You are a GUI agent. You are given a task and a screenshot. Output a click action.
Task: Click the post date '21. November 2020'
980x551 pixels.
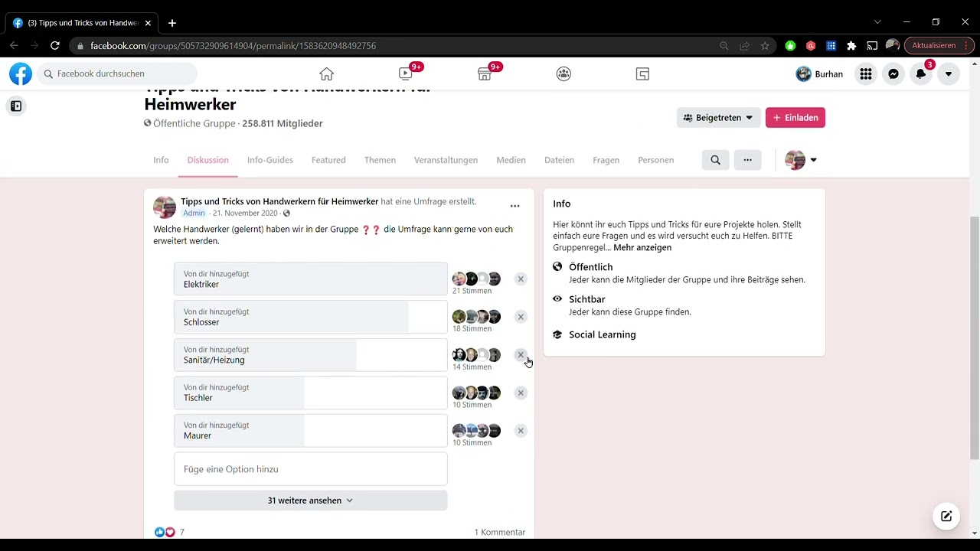pyautogui.click(x=245, y=214)
